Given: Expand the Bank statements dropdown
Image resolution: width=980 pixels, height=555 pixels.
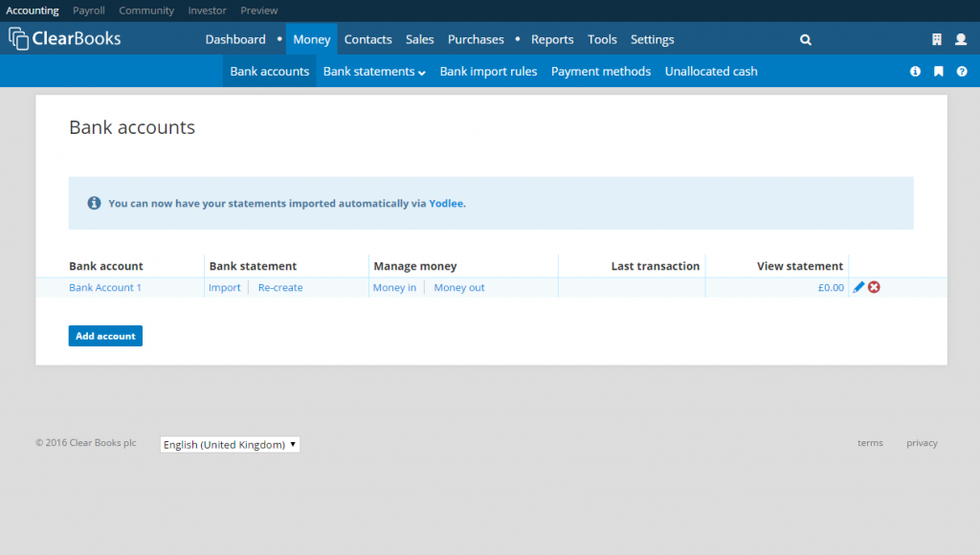Looking at the screenshot, I should (374, 71).
